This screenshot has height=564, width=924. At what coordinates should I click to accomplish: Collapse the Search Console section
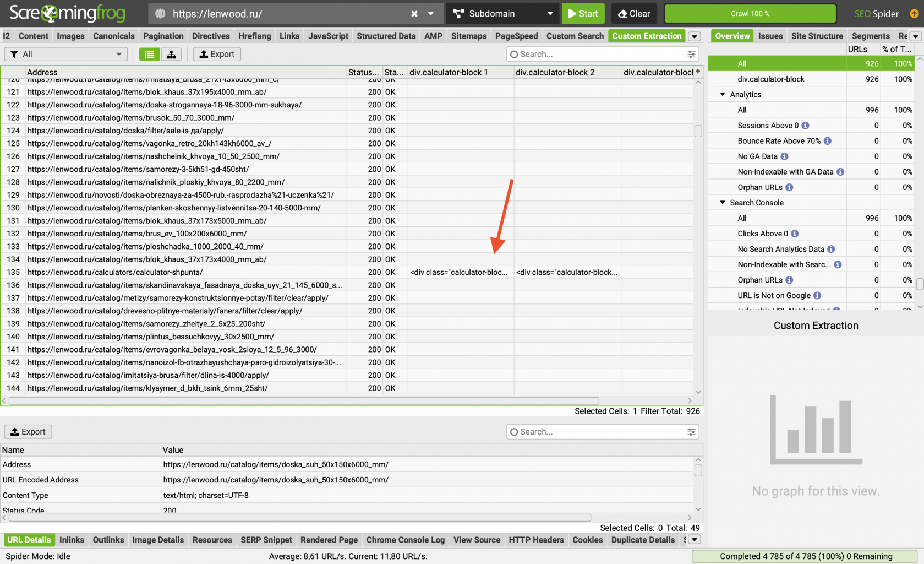click(723, 203)
